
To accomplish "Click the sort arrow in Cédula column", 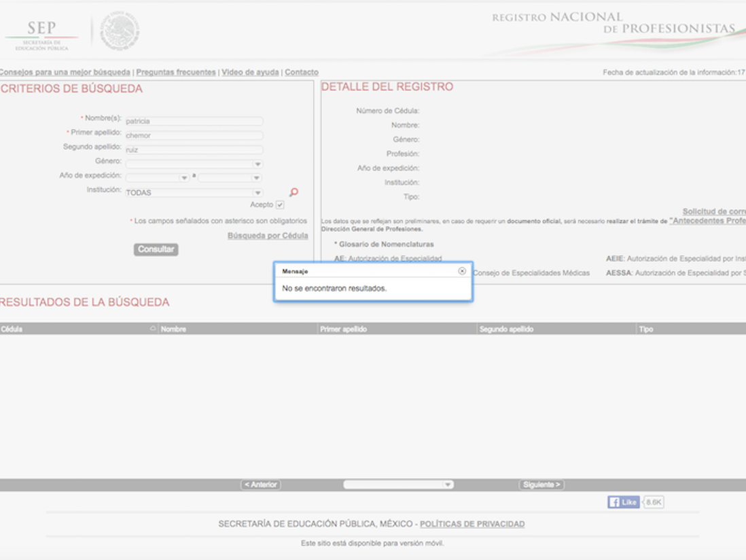I will [x=153, y=329].
